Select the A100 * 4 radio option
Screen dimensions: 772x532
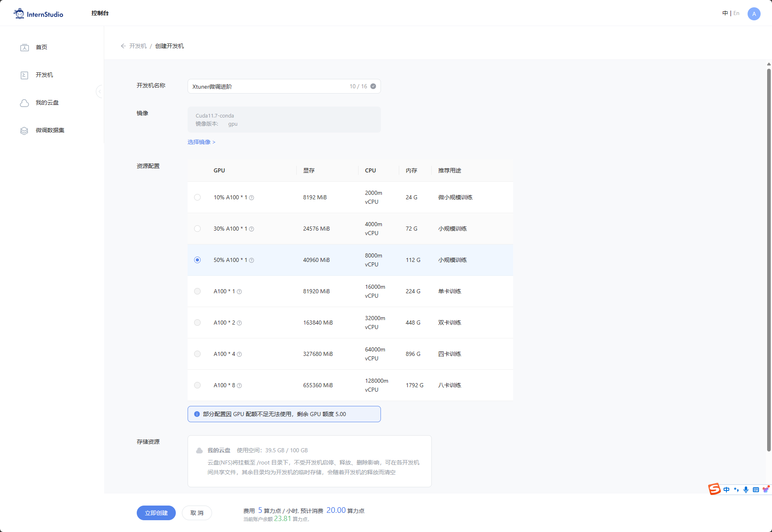click(197, 354)
